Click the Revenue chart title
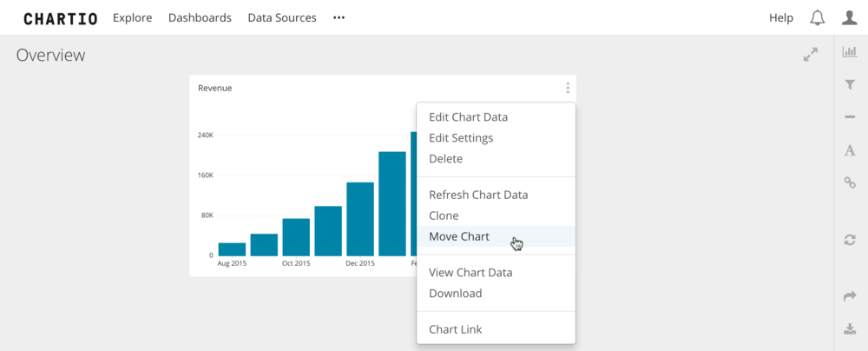The height and width of the screenshot is (351, 868). click(x=214, y=88)
